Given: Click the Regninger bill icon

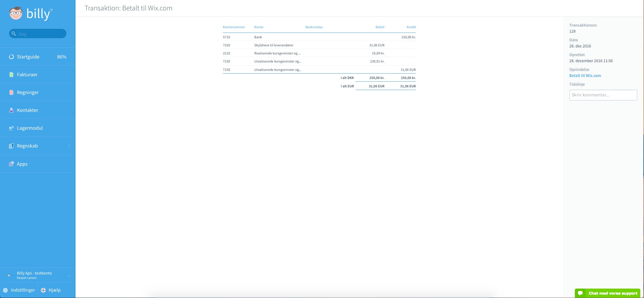Looking at the screenshot, I should coord(11,92).
